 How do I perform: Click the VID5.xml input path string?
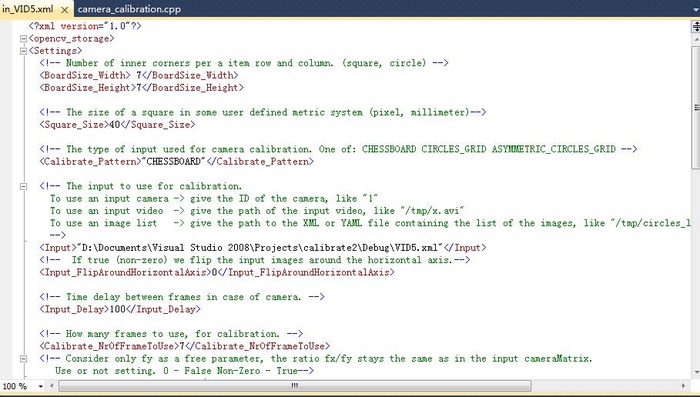pyautogui.click(x=260, y=248)
